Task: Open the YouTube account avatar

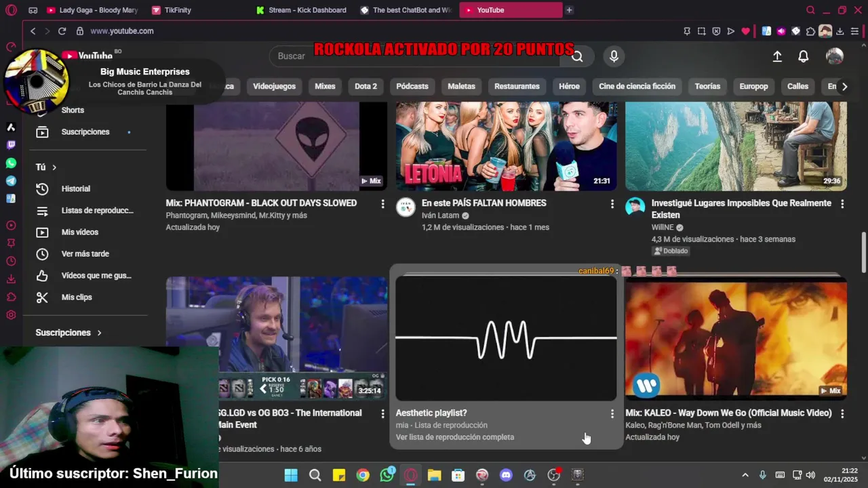Action: coord(835,56)
